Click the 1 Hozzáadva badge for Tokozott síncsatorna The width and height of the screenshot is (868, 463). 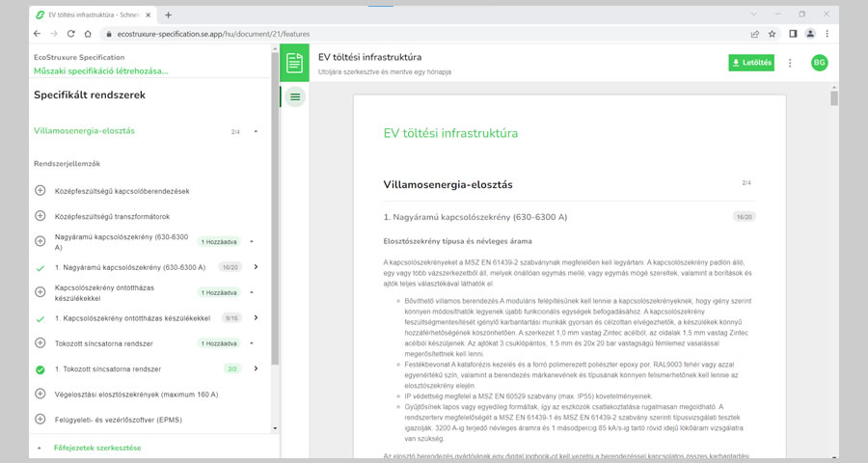[x=219, y=343]
